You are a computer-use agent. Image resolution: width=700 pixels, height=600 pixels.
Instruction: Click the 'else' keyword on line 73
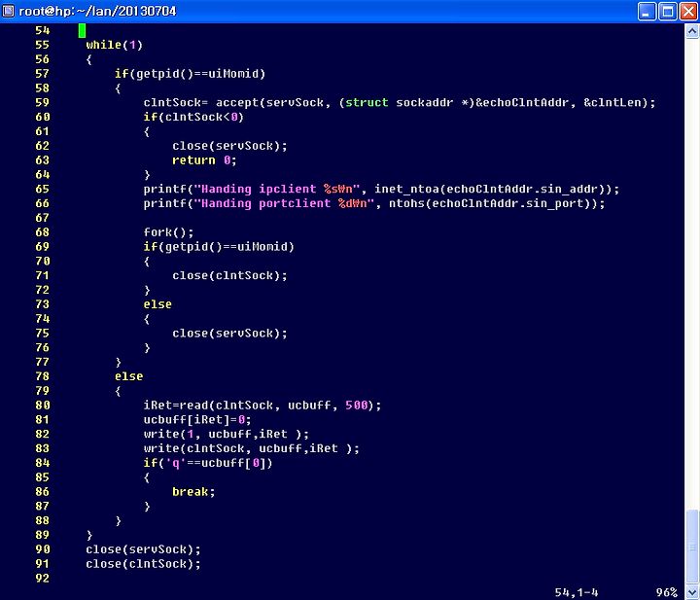pos(157,304)
